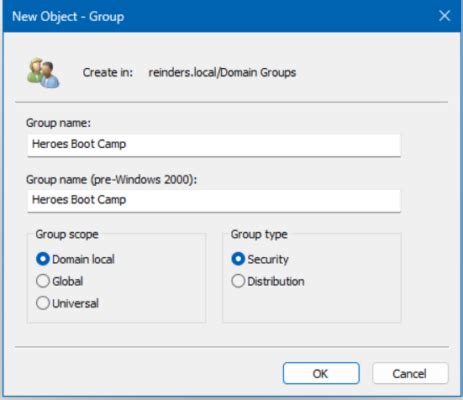Image resolution: width=463 pixels, height=400 pixels.
Task: Click the group users icon
Action: pyautogui.click(x=43, y=73)
